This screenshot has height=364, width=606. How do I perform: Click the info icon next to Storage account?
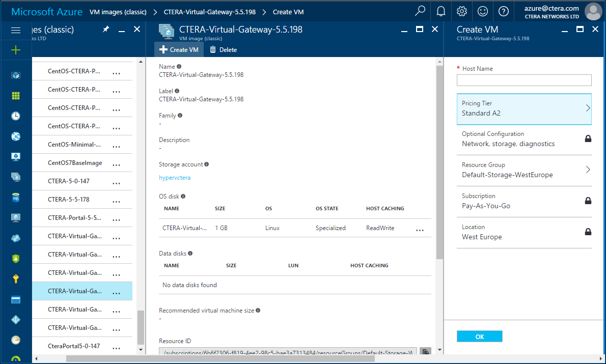(206, 164)
